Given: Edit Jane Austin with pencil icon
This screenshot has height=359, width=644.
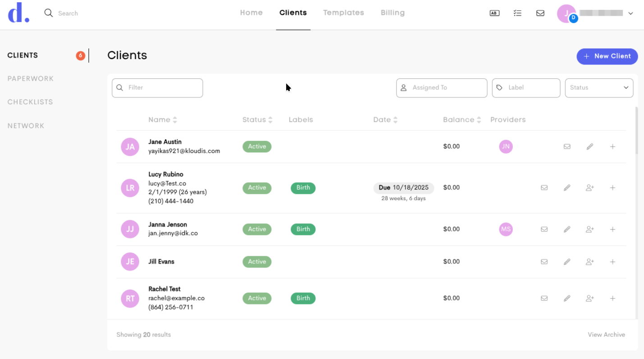Looking at the screenshot, I should (x=589, y=147).
